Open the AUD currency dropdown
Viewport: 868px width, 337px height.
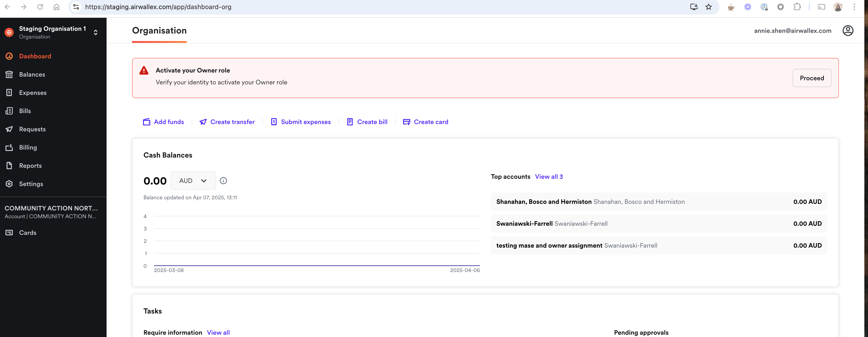193,181
